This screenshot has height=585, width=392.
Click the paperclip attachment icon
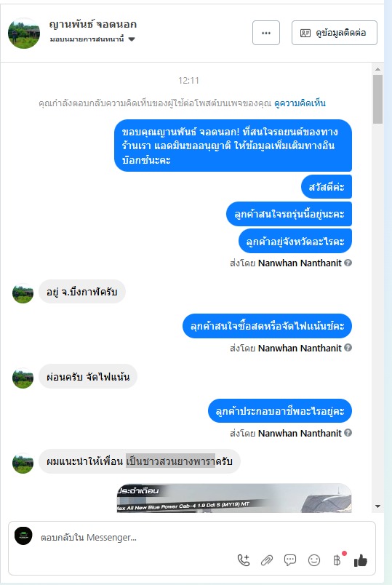tap(267, 560)
